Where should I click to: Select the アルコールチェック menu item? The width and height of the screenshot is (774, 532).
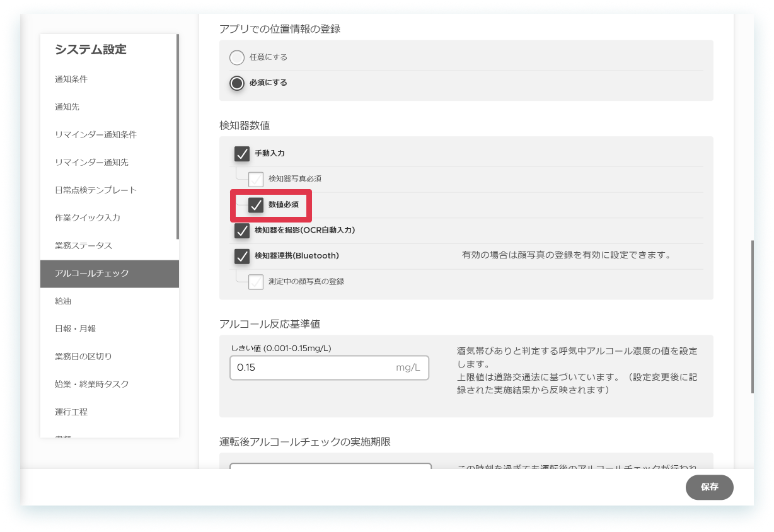click(x=110, y=274)
